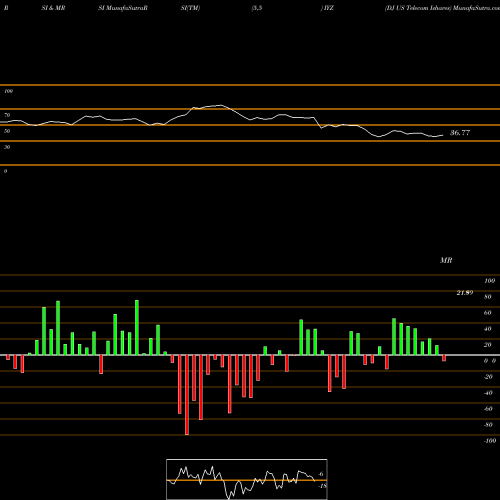Click the DJ US Telecom Ishares title text
This screenshot has height=500, width=500.
tap(418, 8)
